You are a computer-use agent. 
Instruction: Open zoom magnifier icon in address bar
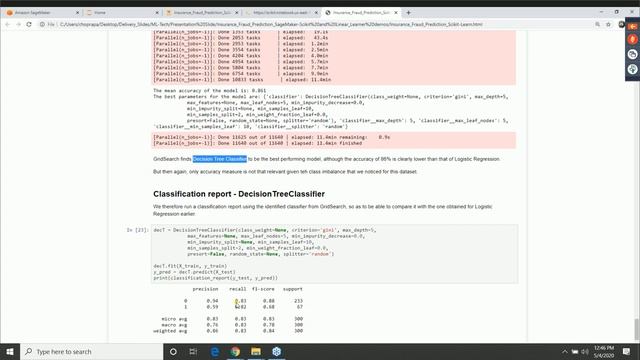(598, 24)
